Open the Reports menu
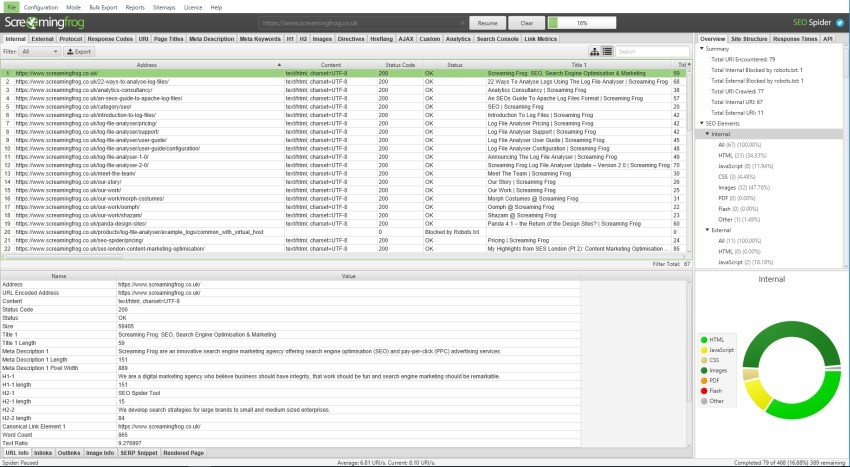Viewport: 850px width, 467px height. pos(135,8)
